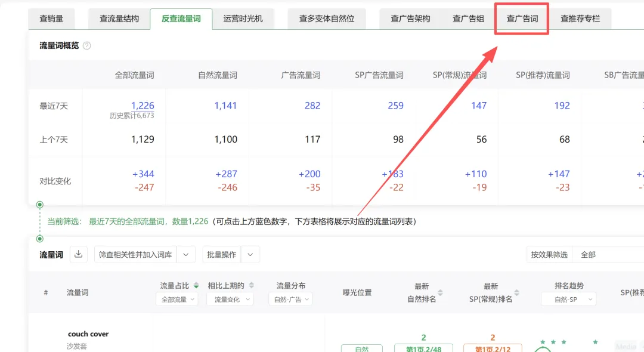Click 自然流量词 count 1,141
The height and width of the screenshot is (352, 644).
[x=225, y=106]
